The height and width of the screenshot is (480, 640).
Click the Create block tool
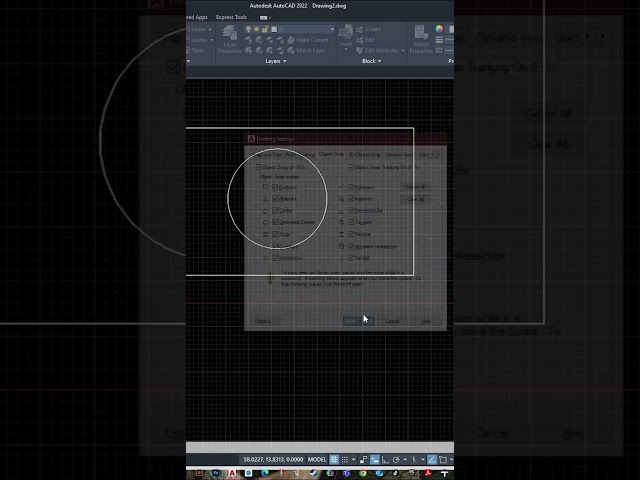pos(368,29)
